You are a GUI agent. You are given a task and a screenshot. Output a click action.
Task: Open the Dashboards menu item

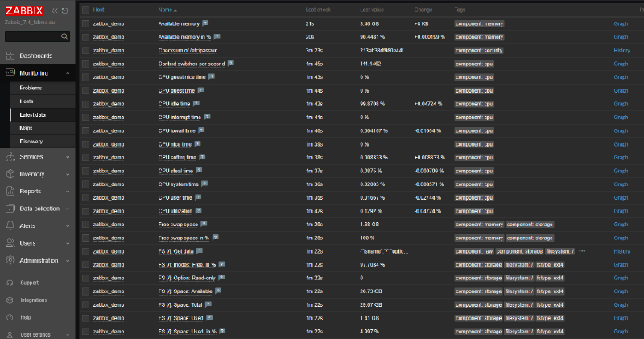tap(36, 56)
